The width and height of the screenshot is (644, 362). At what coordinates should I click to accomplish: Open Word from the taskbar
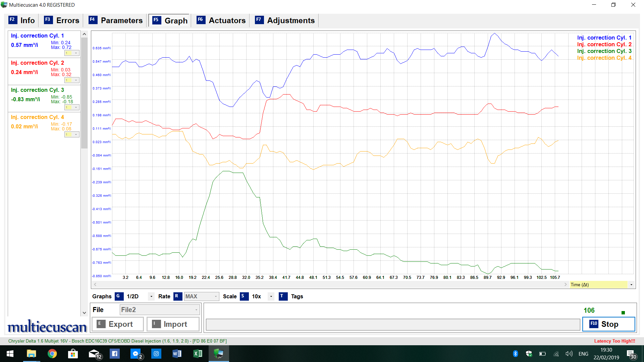[x=177, y=354]
